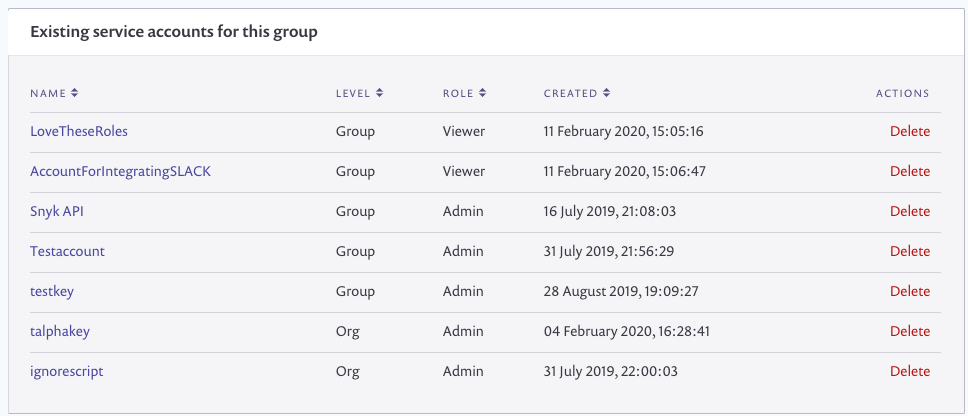
Task: Sort the table by Created column
Action: click(577, 93)
